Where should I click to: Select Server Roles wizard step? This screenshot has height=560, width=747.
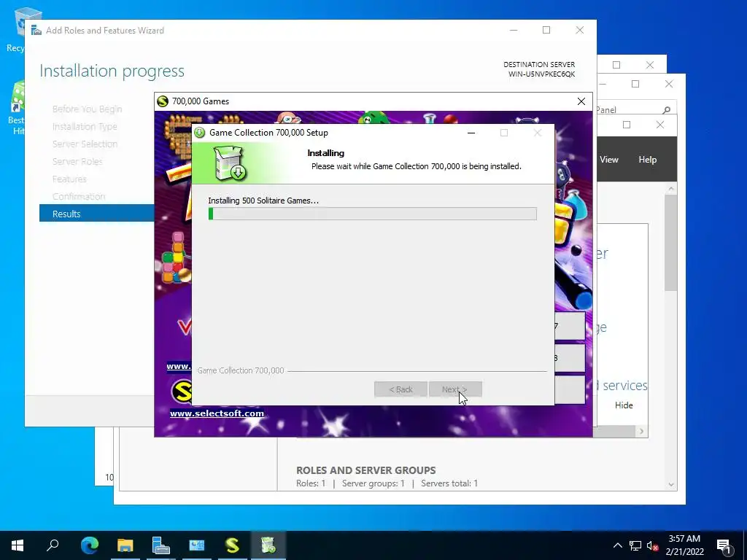tap(77, 161)
